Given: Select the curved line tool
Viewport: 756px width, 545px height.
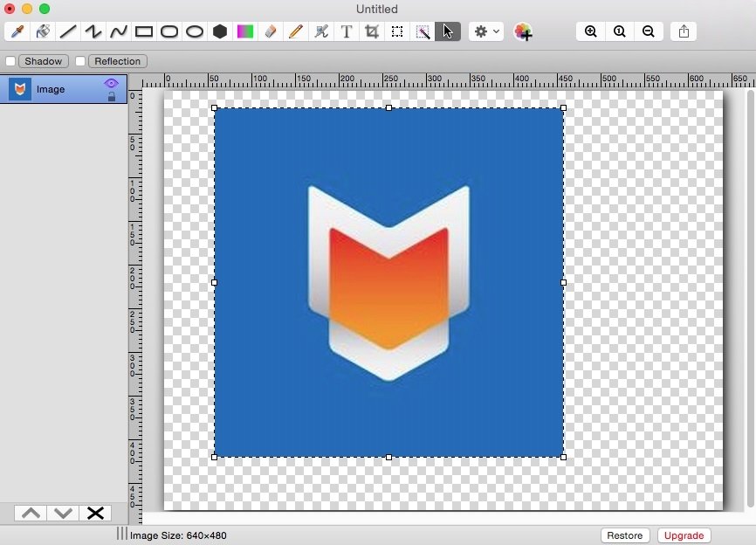Looking at the screenshot, I should [x=119, y=31].
